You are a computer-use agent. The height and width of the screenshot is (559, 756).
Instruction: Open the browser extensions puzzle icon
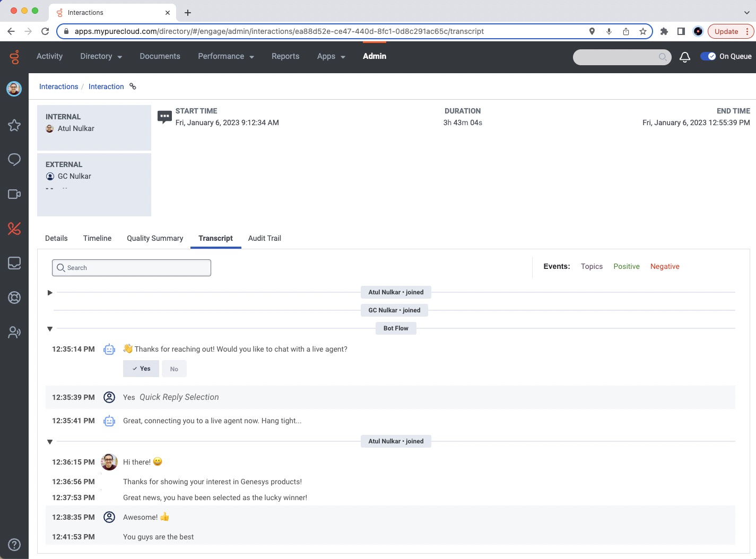[664, 31]
